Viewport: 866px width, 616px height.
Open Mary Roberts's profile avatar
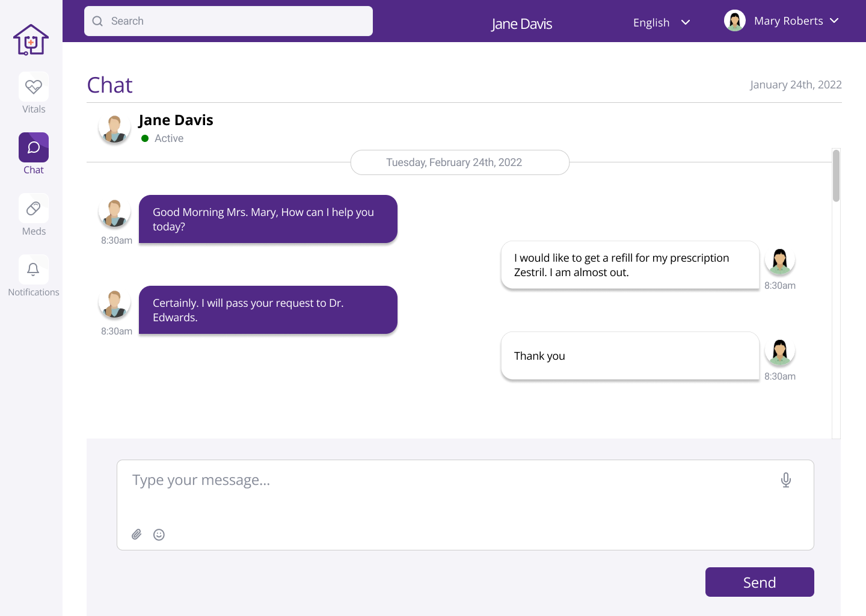734,20
